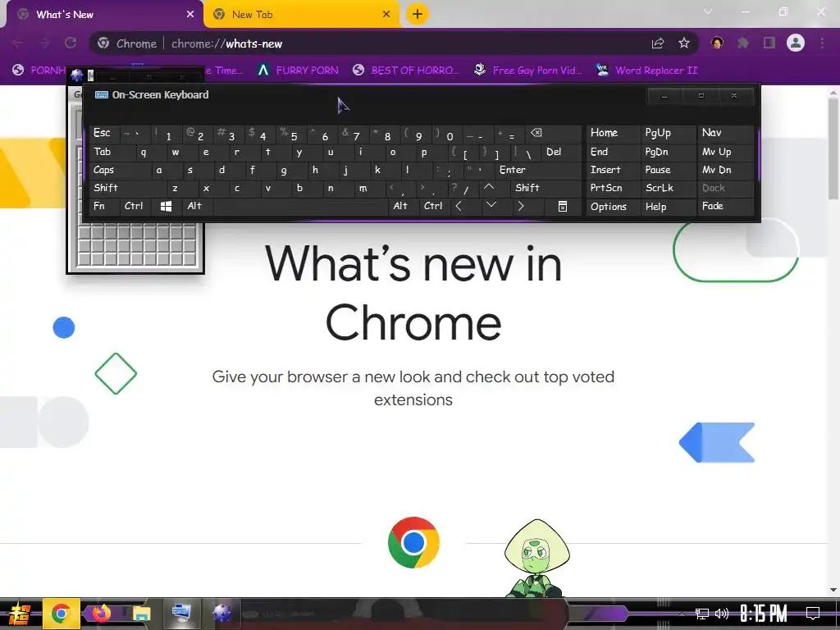
Task: Toggle the Chrome side panel icon
Action: point(769,43)
